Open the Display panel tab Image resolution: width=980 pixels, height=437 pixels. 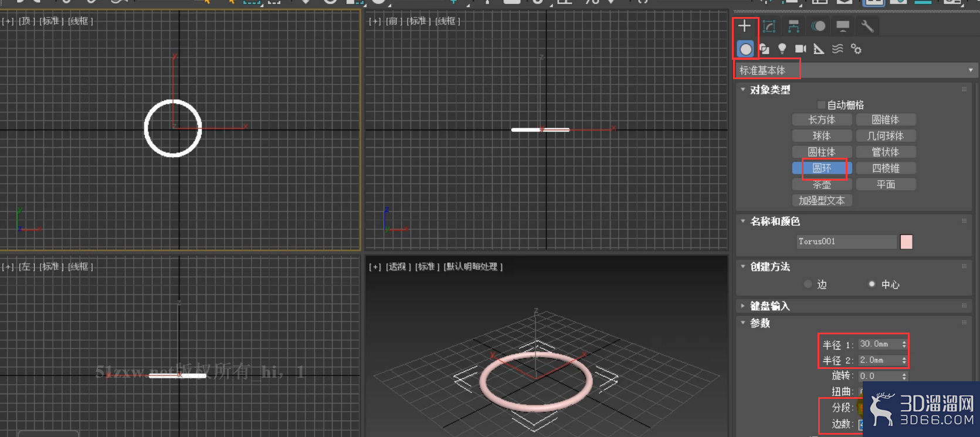(x=843, y=26)
